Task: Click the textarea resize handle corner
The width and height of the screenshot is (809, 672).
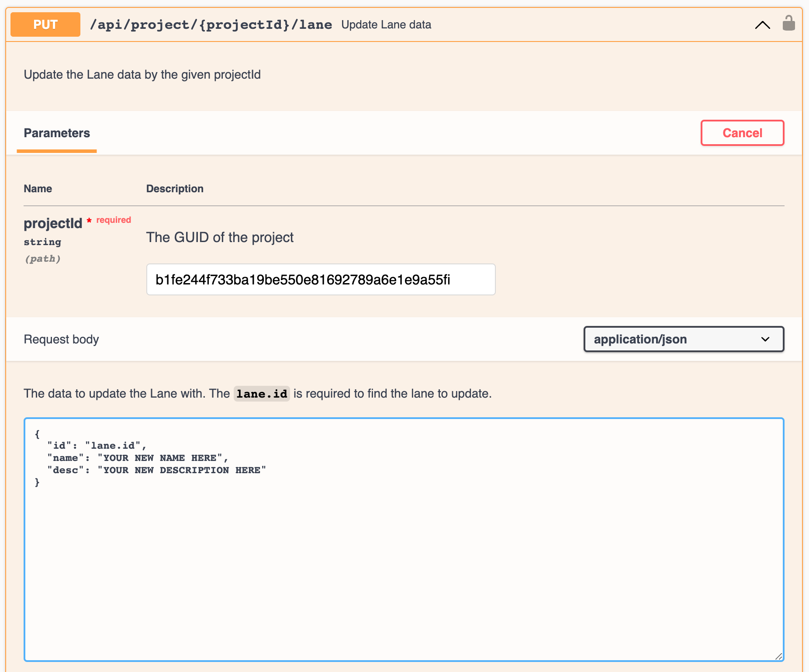Action: coord(778,656)
